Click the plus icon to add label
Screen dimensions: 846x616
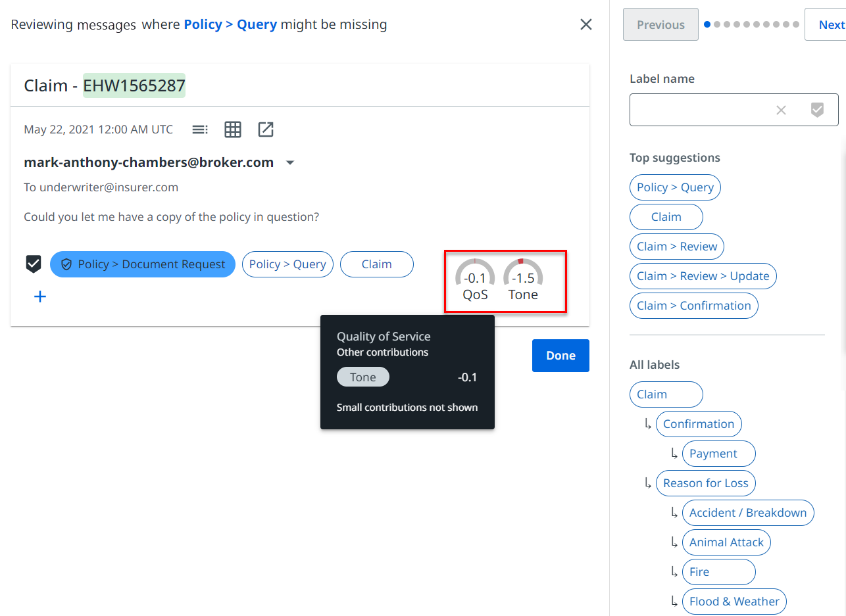pyautogui.click(x=40, y=296)
